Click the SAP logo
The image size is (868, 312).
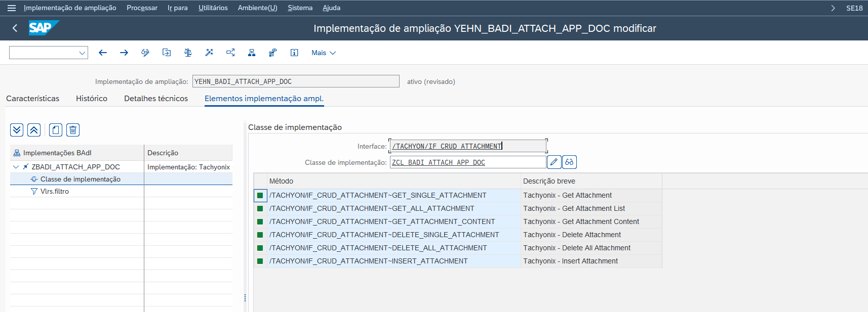44,28
